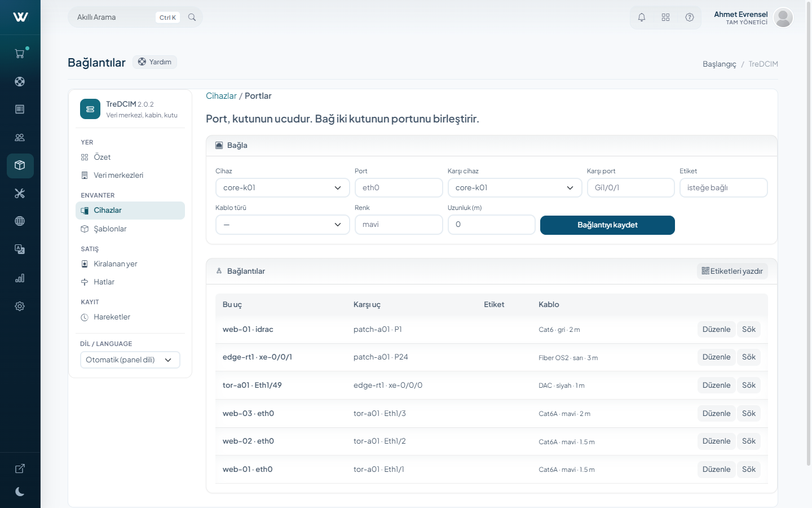The height and width of the screenshot is (508, 812).
Task: Click the globe icon in sidebar
Action: 20,221
